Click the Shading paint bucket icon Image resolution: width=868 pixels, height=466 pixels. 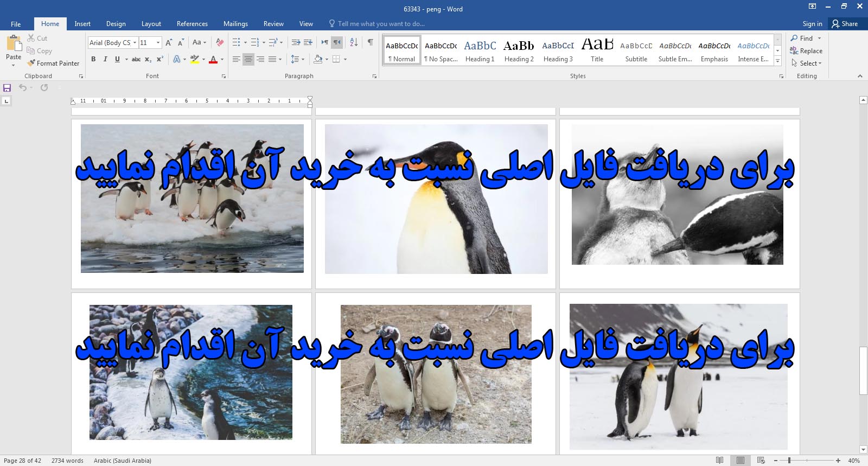(x=318, y=59)
